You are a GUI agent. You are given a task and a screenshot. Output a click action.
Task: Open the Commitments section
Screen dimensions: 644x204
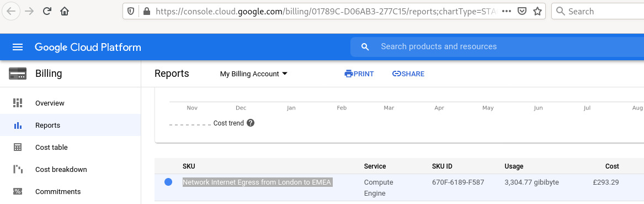[71, 192]
